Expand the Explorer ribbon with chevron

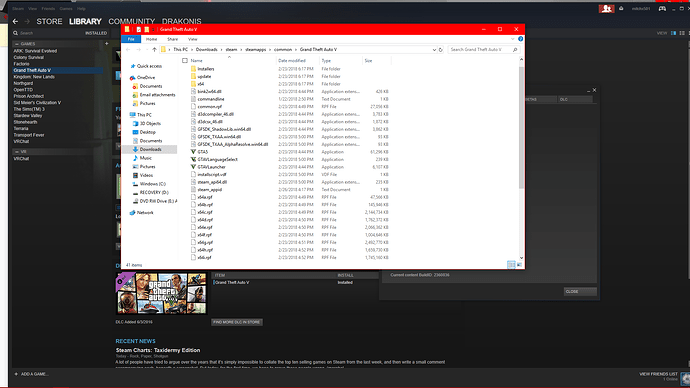[512, 39]
